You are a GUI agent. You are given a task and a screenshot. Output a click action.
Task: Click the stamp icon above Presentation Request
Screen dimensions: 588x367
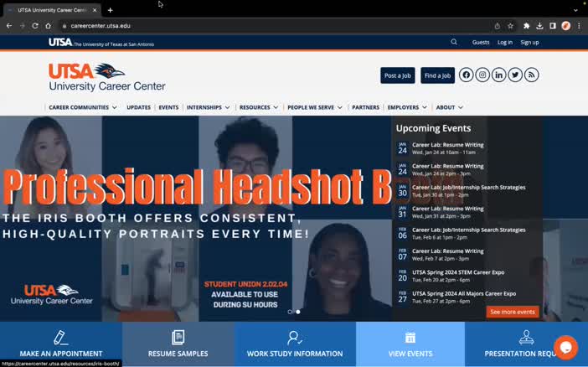pyautogui.click(x=527, y=338)
